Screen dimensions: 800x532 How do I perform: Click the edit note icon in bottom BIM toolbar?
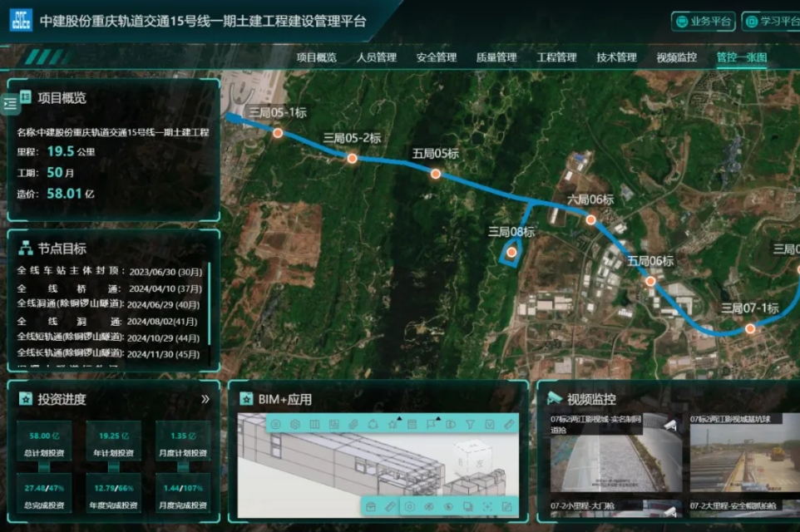pos(506,506)
